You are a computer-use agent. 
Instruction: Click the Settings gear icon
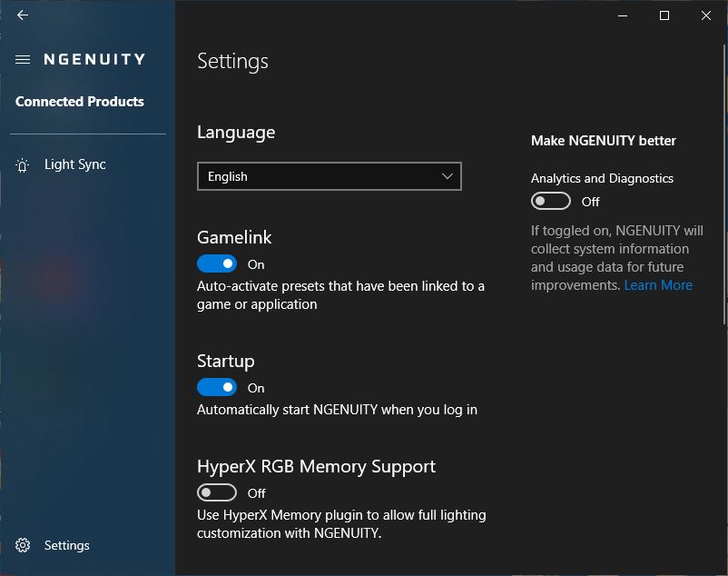click(23, 545)
